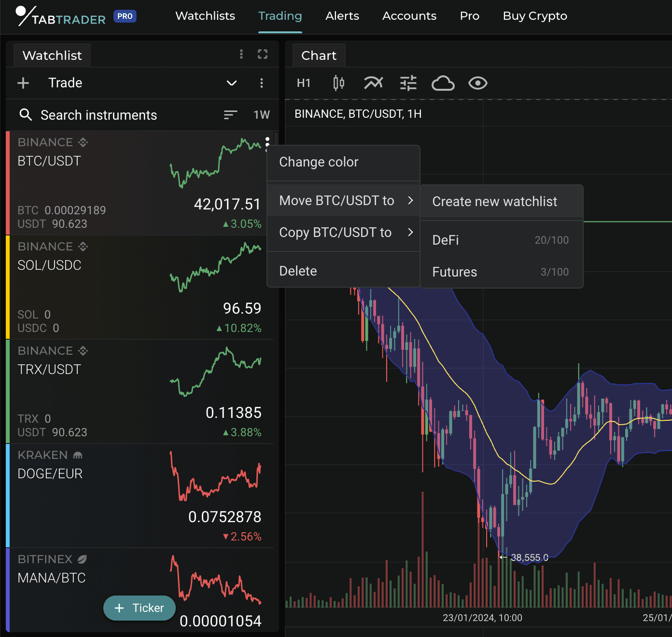Move to the Futures watchlist
Image resolution: width=672 pixels, height=637 pixels.
(x=502, y=272)
